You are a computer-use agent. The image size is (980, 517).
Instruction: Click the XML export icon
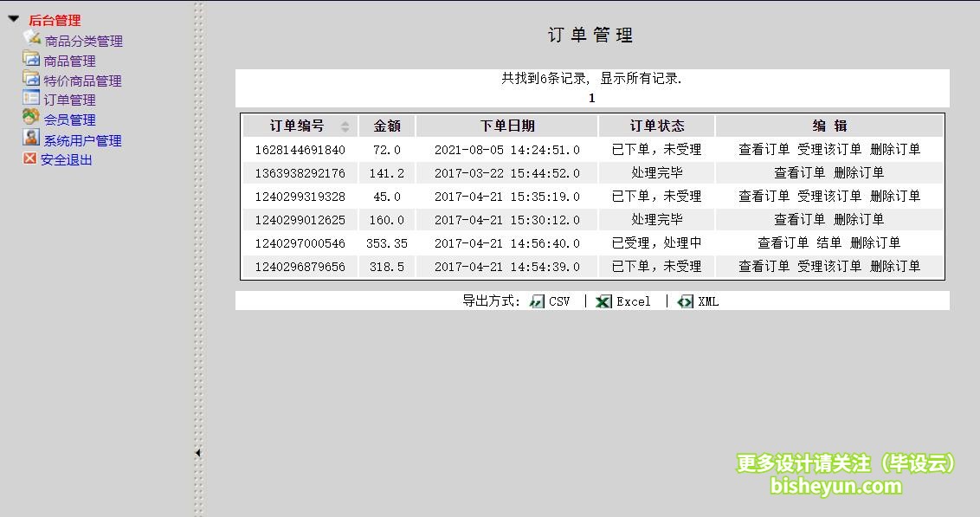pyautogui.click(x=684, y=301)
